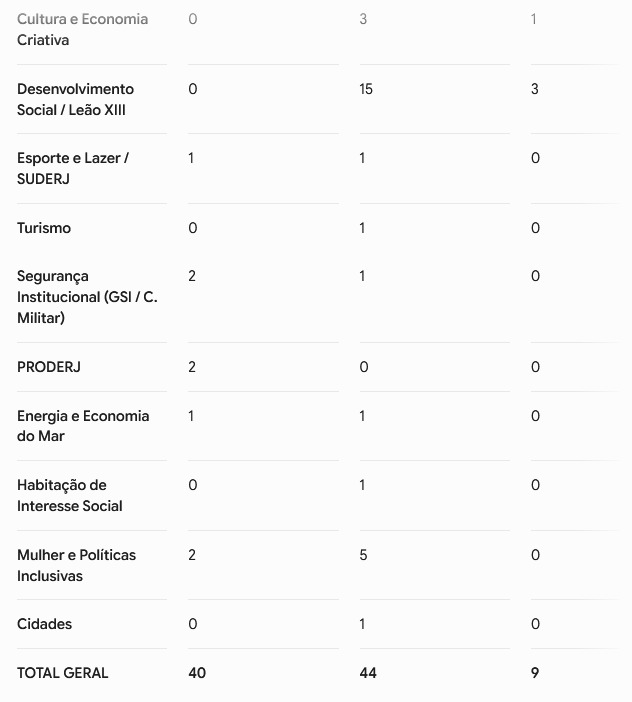Select the value 2 in the PRODERJ row
Screen dimensions: 632x702
[x=192, y=367]
